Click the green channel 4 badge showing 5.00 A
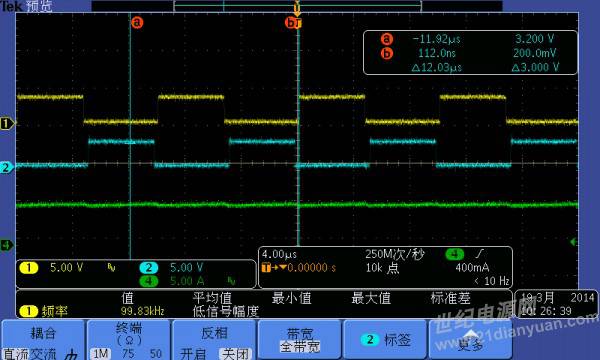 coord(148,281)
